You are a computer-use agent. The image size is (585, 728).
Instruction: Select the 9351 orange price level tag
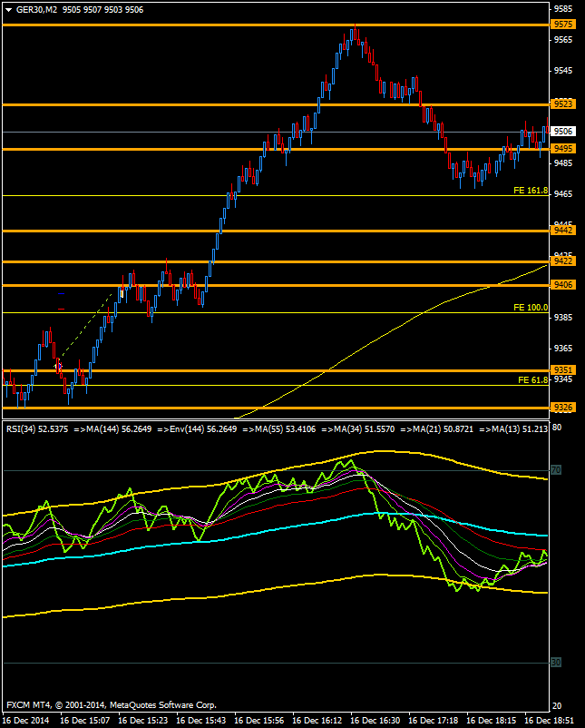point(562,370)
